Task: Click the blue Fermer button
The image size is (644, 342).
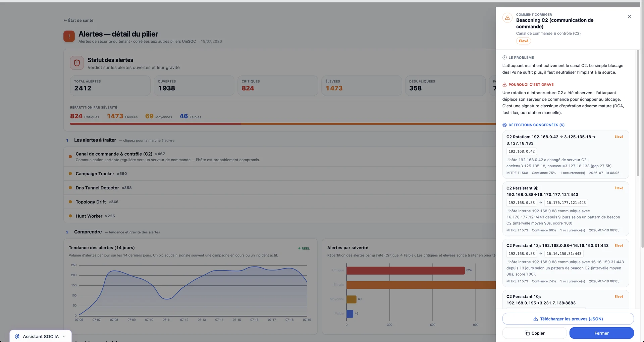Action: coord(601,333)
